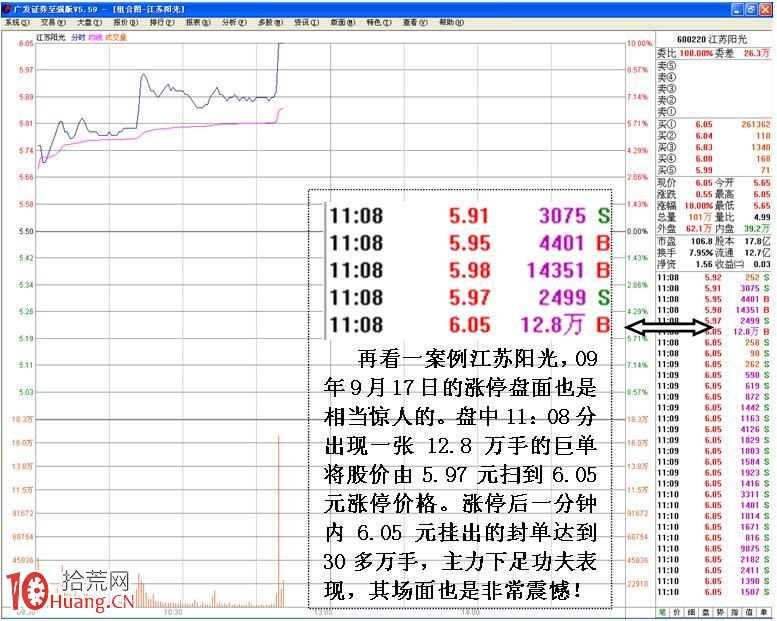Click the 均线 legend label on the chart
Screen dimensions: 777x621
[x=95, y=37]
